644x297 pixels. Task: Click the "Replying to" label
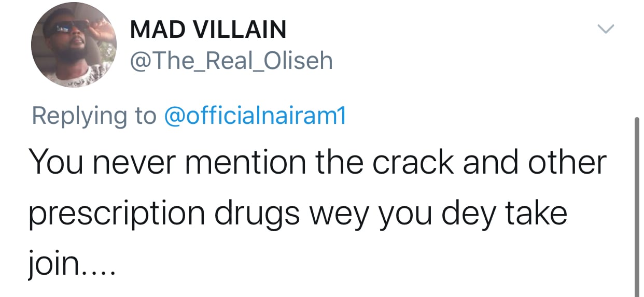pos(94,116)
